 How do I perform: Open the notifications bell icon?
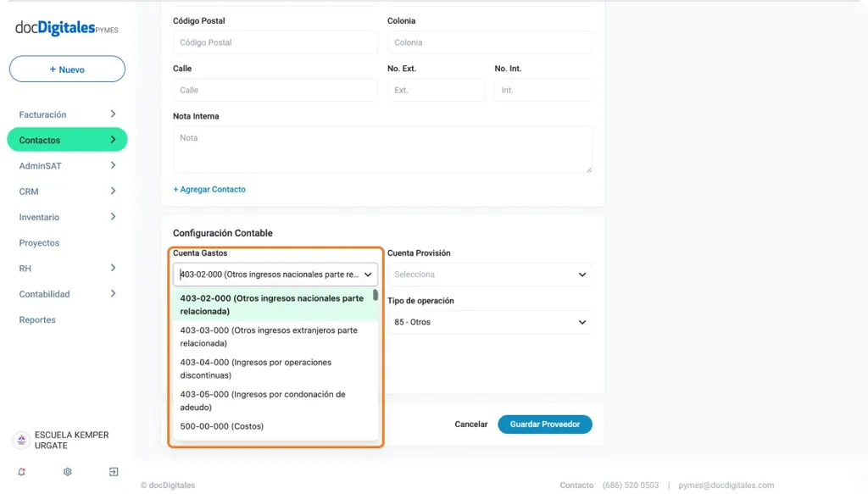(21, 472)
